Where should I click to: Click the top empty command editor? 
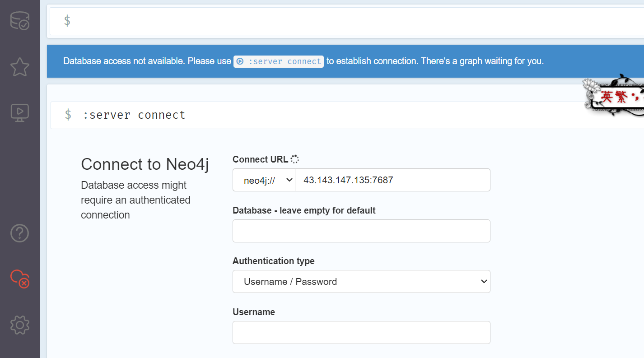(346, 21)
